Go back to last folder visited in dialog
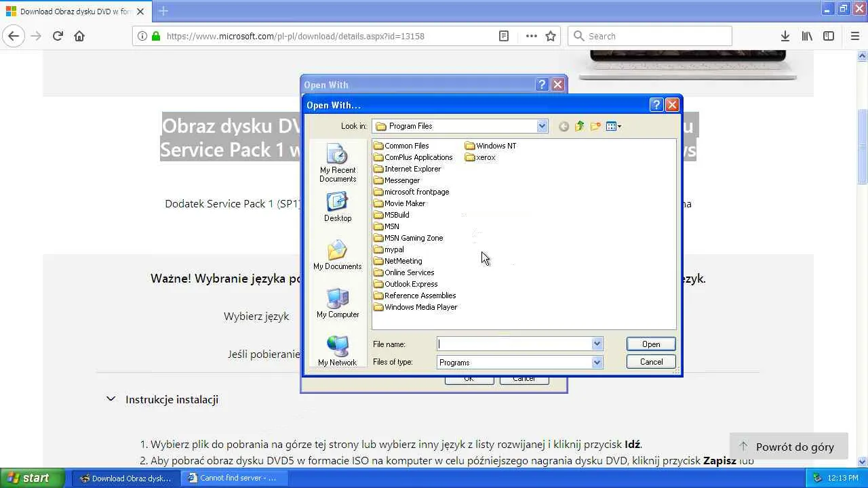The height and width of the screenshot is (488, 868). 564,126
